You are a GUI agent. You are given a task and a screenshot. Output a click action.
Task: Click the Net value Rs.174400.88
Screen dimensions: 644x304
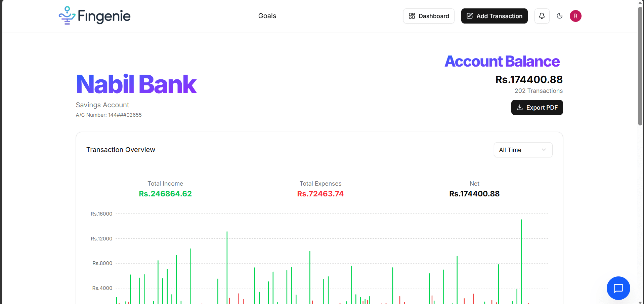tap(474, 194)
